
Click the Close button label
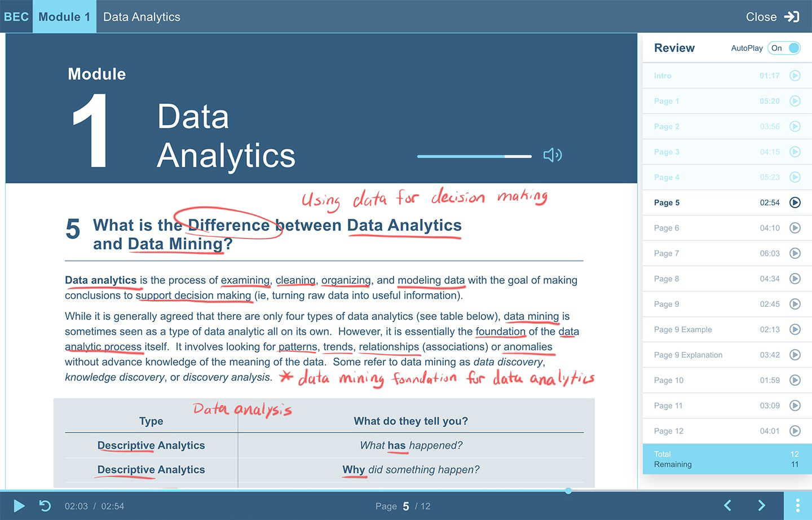tap(761, 17)
